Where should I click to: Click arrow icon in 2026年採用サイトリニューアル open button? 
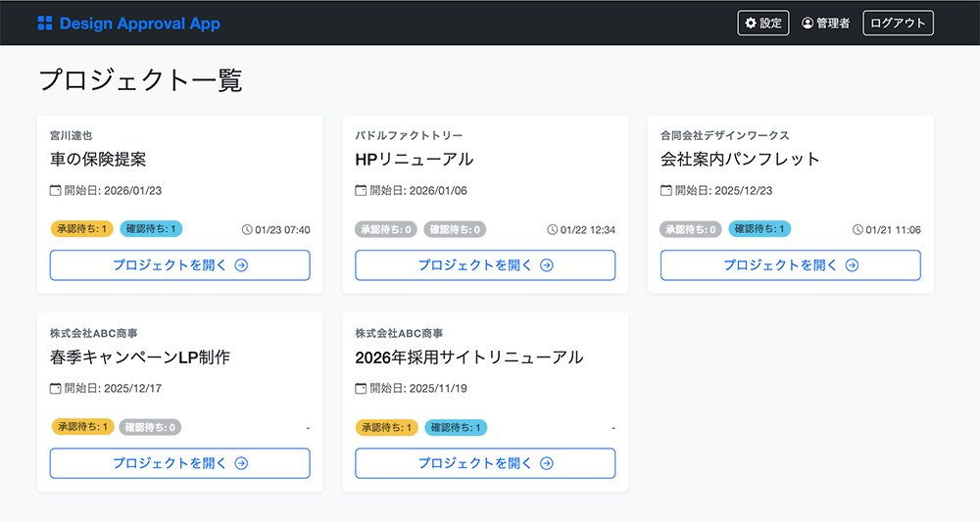(547, 463)
